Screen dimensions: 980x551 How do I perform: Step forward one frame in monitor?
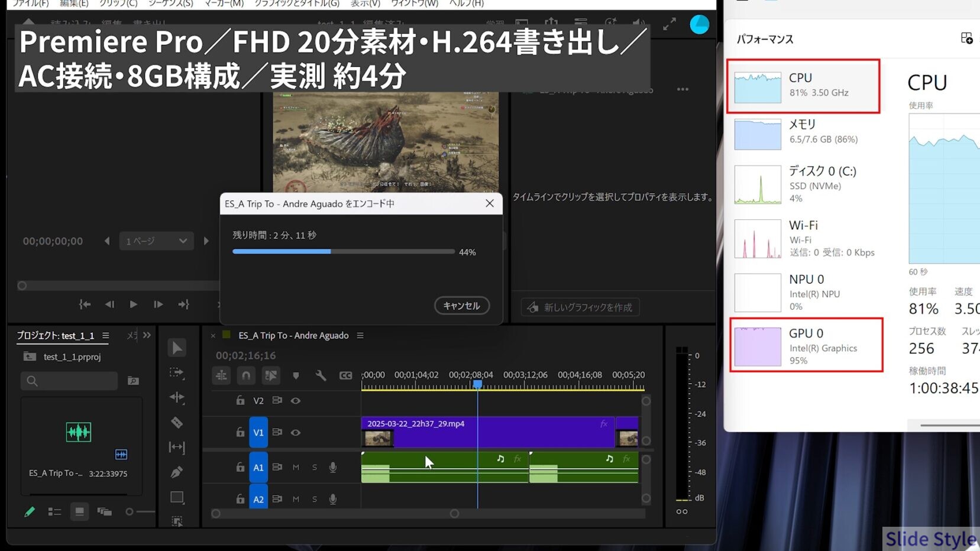click(158, 304)
